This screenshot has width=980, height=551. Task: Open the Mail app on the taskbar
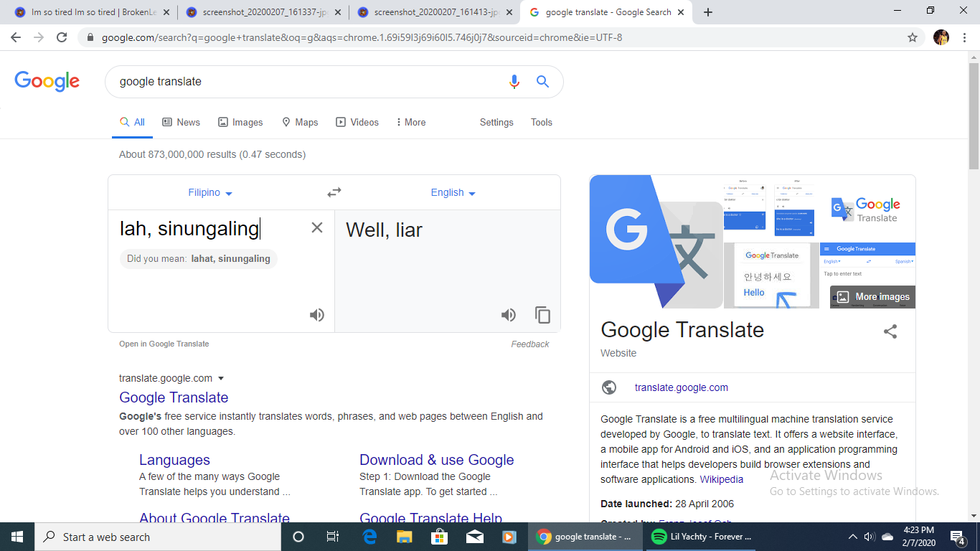tap(474, 537)
